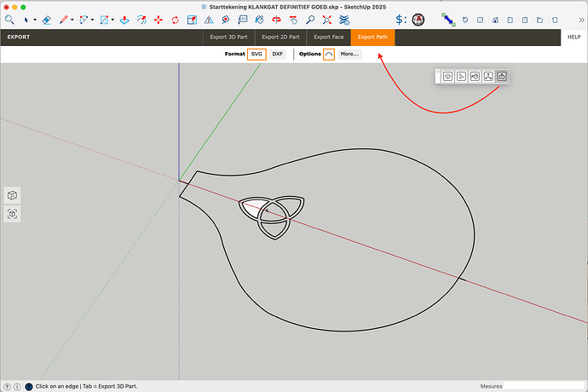Expand the toolbar overflow chevrons
Image resolution: width=588 pixels, height=392 pixels.
point(581,20)
